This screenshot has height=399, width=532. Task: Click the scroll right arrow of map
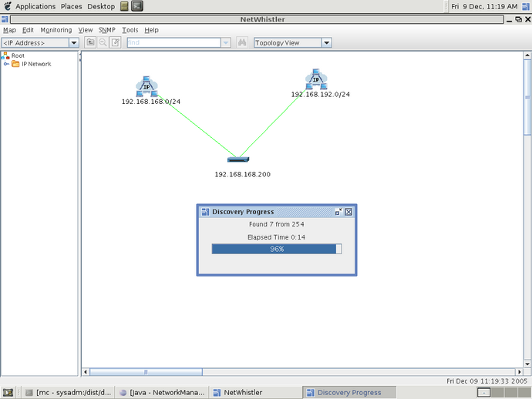(x=520, y=372)
